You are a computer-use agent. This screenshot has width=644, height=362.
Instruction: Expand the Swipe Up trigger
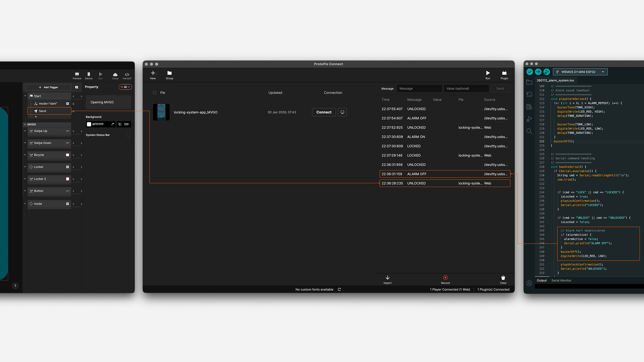click(25, 131)
